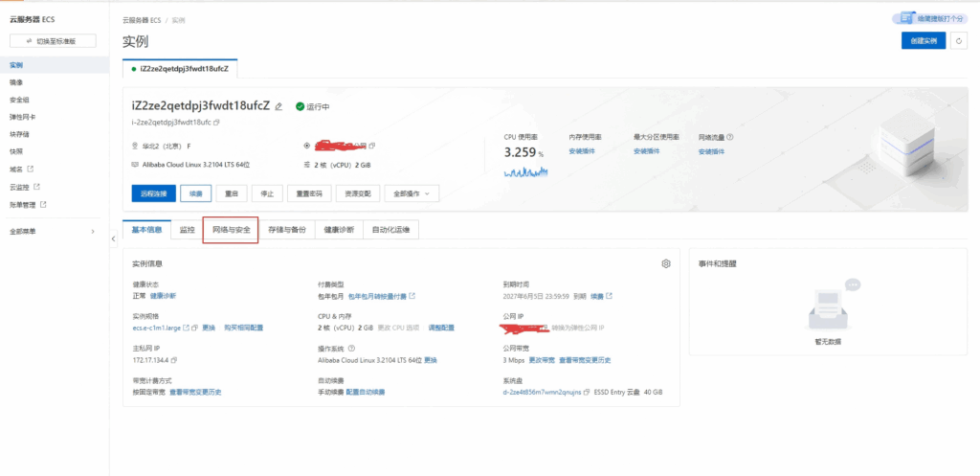Open system disk link d-2ze4t856m7wmn2qnujns
This screenshot has width=980, height=476.
click(542, 392)
